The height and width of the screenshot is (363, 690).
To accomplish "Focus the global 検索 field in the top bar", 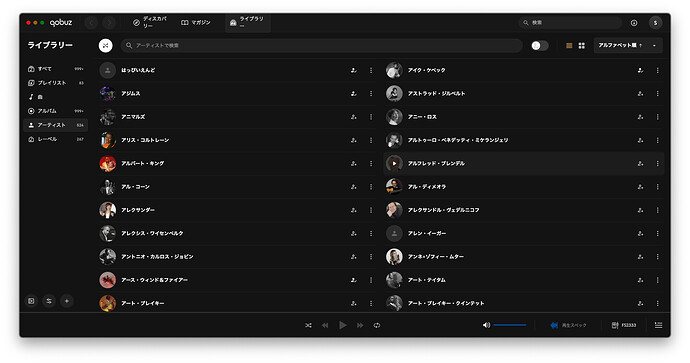I will [x=570, y=22].
